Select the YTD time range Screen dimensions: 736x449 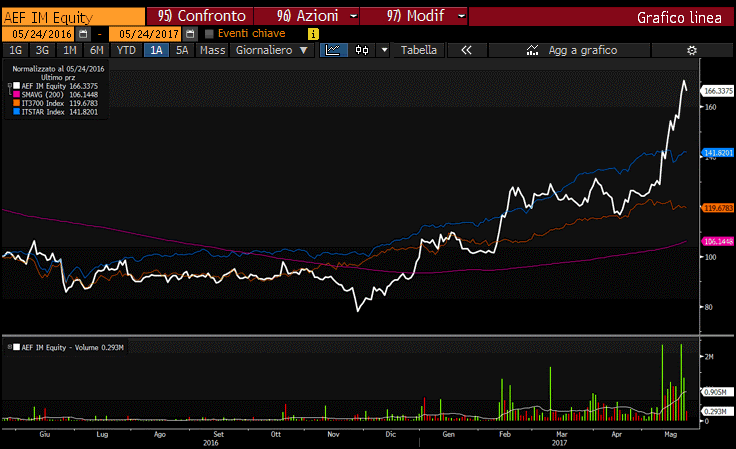click(x=126, y=50)
